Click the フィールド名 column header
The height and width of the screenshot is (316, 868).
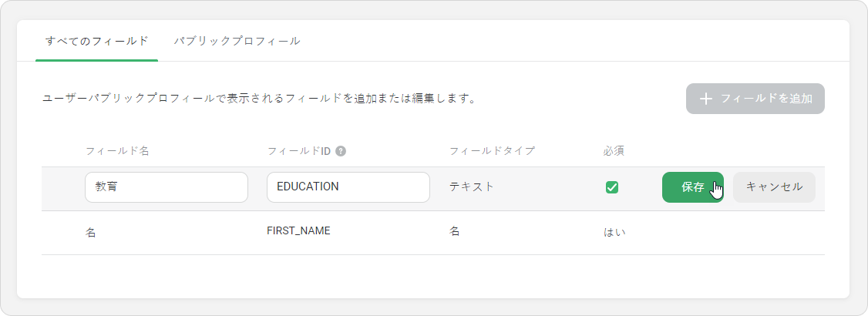117,151
